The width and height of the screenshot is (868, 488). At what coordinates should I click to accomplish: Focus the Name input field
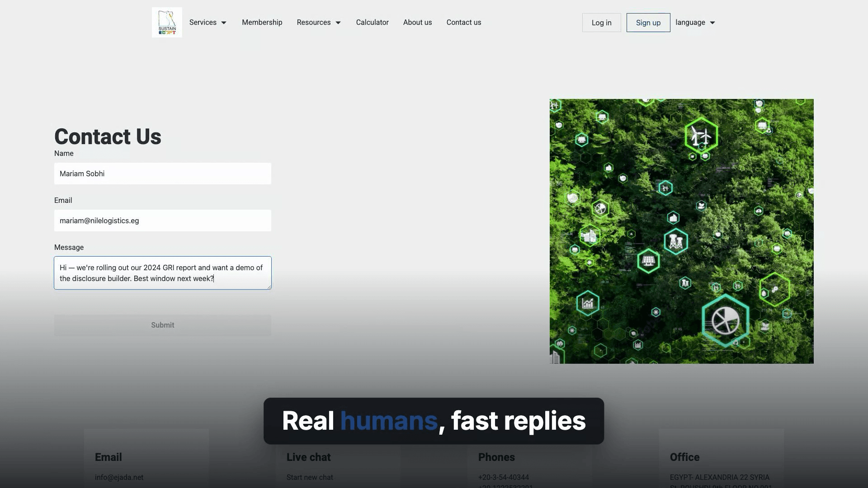pyautogui.click(x=163, y=174)
